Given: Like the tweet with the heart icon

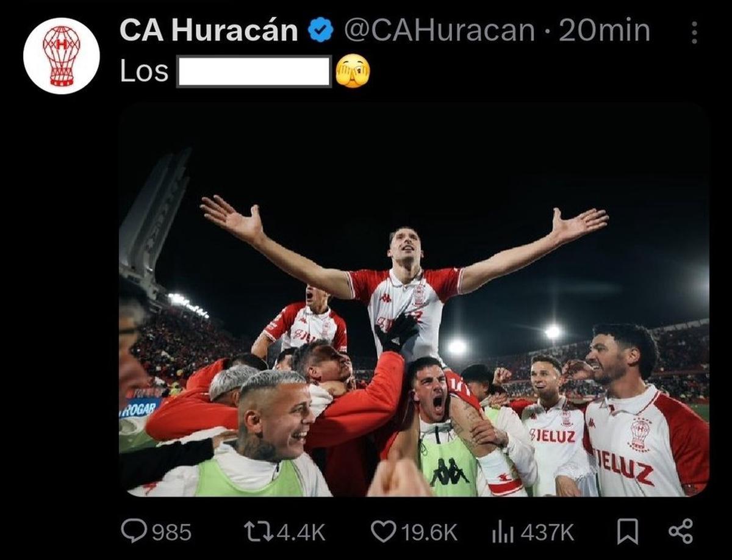Looking at the screenshot, I should pyautogui.click(x=383, y=532).
